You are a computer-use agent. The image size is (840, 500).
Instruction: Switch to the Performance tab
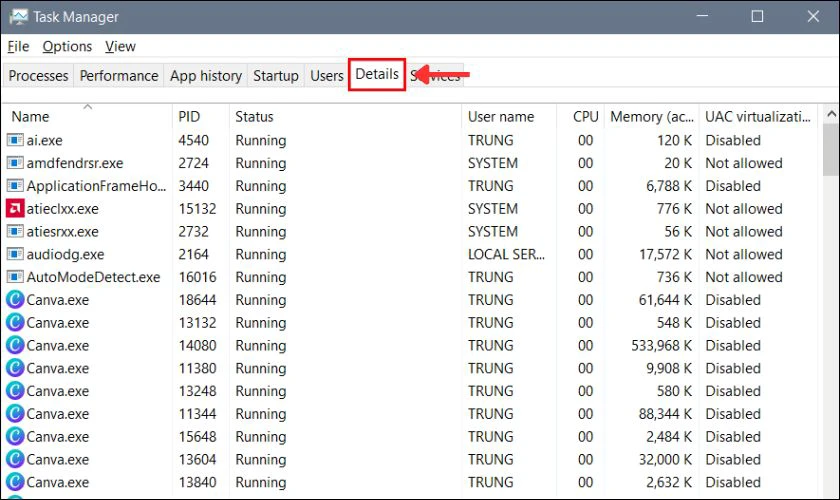[119, 76]
